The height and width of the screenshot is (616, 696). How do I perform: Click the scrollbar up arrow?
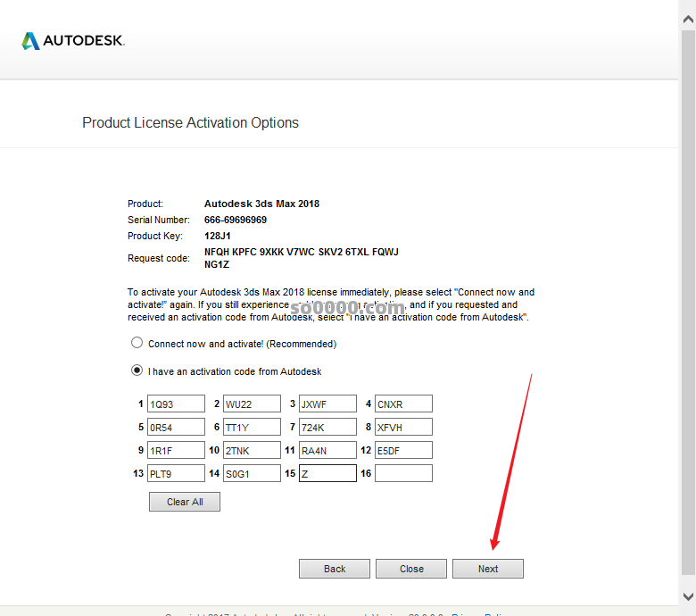coord(688,18)
